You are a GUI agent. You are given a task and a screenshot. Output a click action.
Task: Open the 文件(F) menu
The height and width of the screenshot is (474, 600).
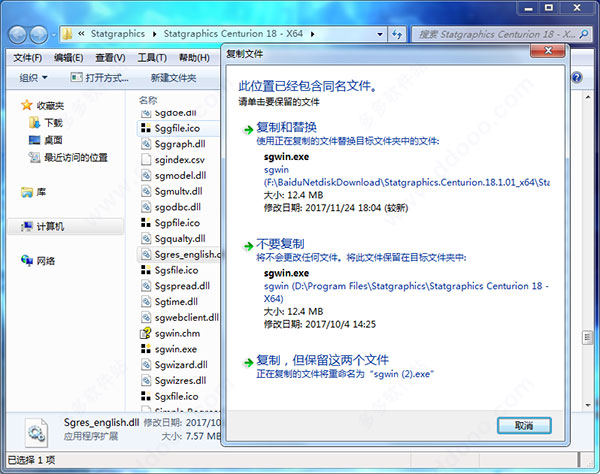[28, 58]
